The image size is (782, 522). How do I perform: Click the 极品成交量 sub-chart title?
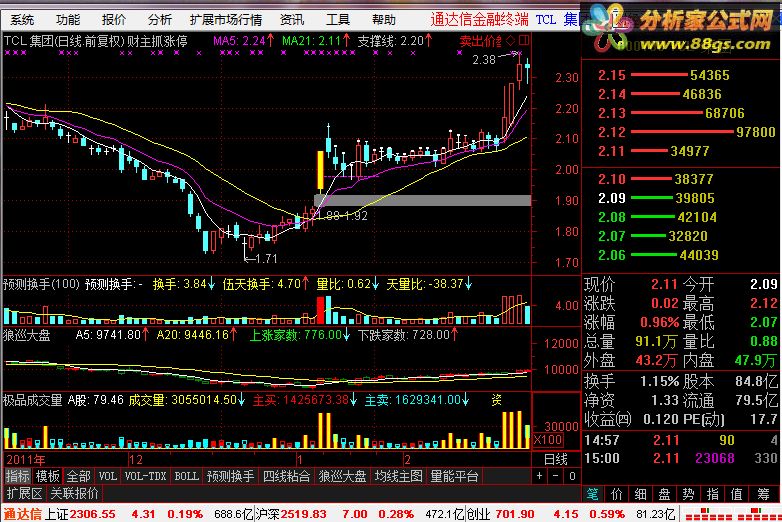coord(32,400)
